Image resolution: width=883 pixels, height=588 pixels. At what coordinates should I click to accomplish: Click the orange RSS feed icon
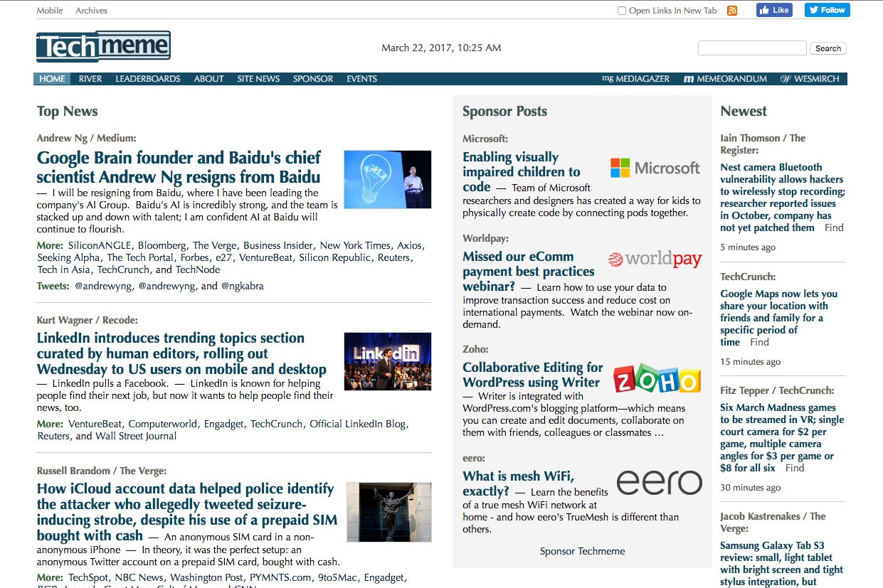732,11
